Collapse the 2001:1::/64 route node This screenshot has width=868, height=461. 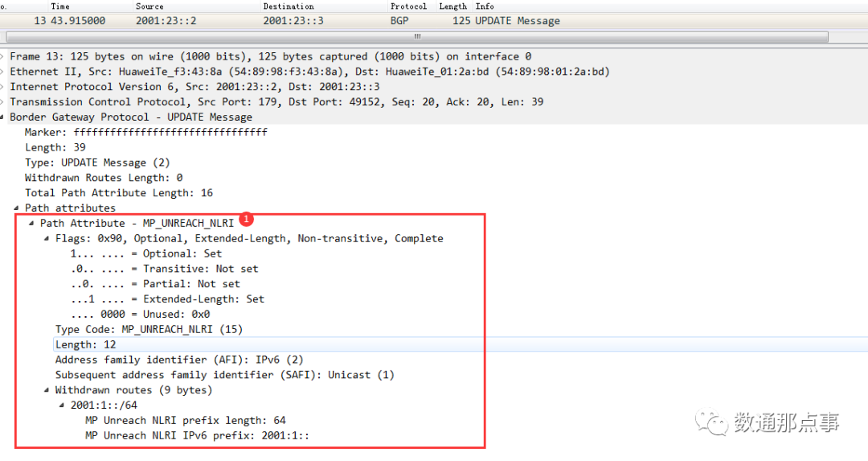pyautogui.click(x=62, y=405)
